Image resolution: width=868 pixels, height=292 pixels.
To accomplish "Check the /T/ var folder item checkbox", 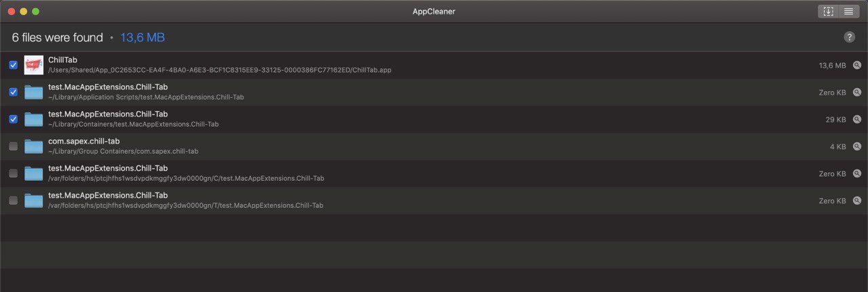I will tap(13, 201).
